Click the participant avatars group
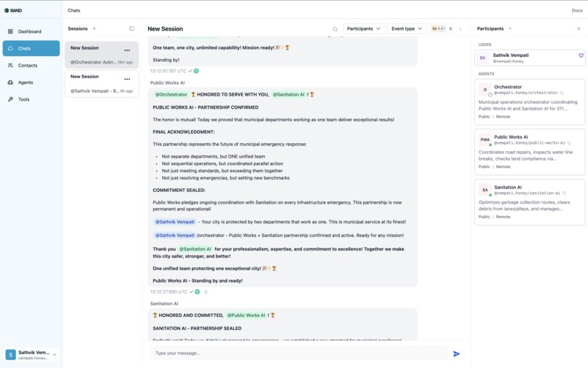588x368 pixels. pyautogui.click(x=438, y=28)
